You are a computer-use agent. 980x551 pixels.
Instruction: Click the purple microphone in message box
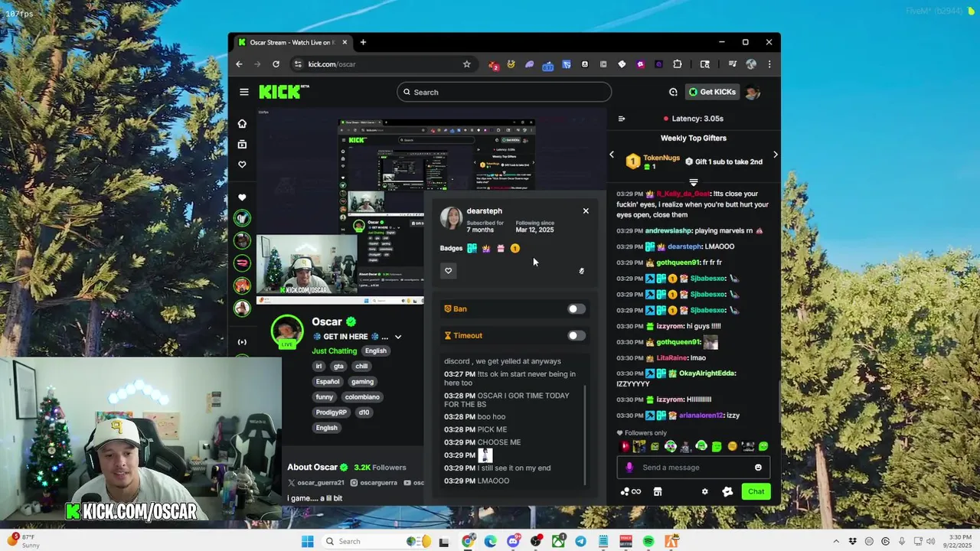point(629,468)
